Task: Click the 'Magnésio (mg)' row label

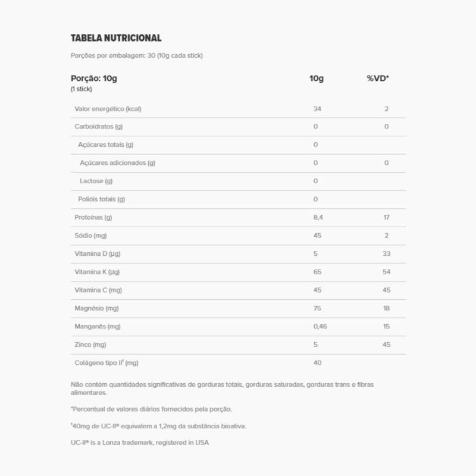Action: (98, 308)
